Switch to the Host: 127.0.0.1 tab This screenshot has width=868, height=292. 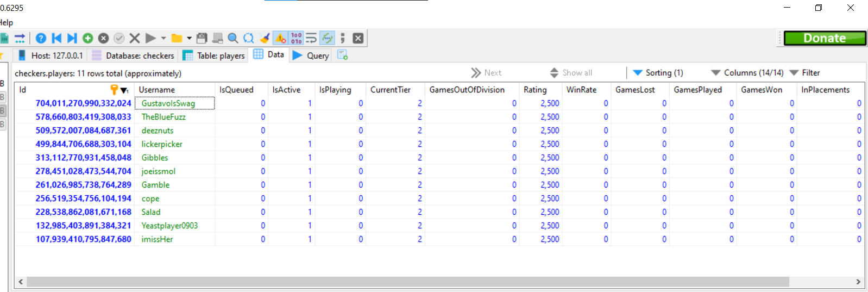tap(50, 55)
